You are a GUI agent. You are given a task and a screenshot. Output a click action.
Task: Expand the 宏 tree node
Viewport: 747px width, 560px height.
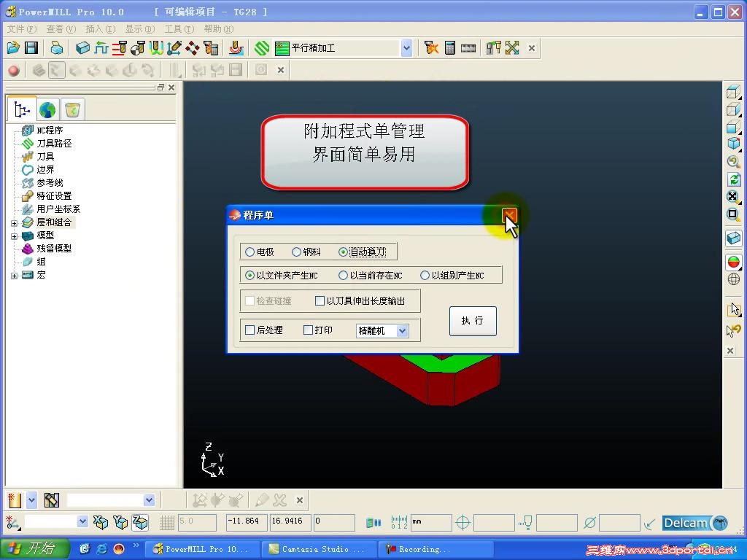tap(14, 276)
